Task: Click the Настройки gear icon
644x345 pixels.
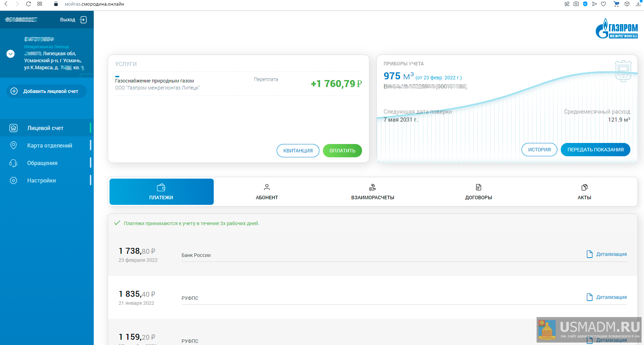Action: (13, 180)
